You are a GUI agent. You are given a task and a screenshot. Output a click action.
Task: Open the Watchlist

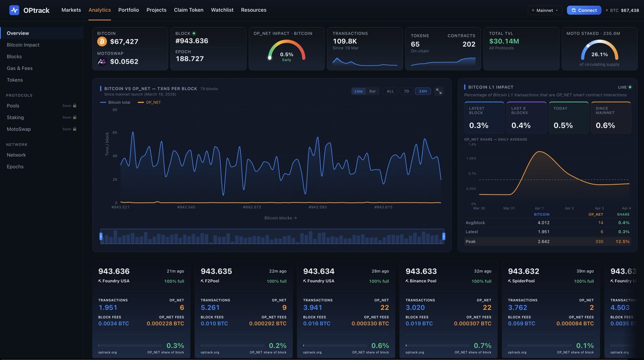tap(222, 10)
